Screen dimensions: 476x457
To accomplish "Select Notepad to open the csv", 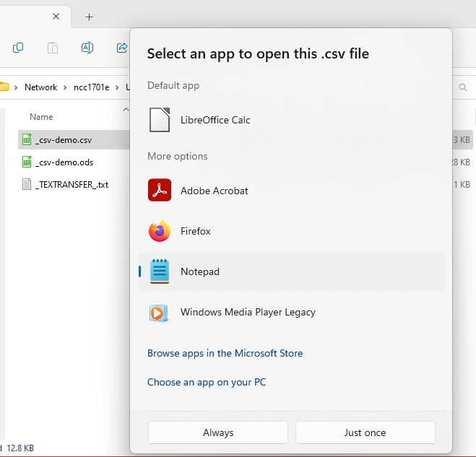I will tap(291, 271).
